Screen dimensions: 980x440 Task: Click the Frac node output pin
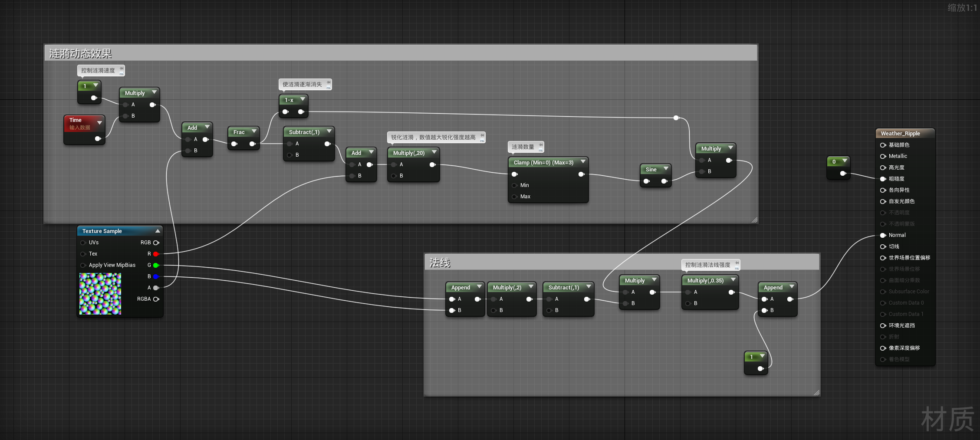coord(252,144)
